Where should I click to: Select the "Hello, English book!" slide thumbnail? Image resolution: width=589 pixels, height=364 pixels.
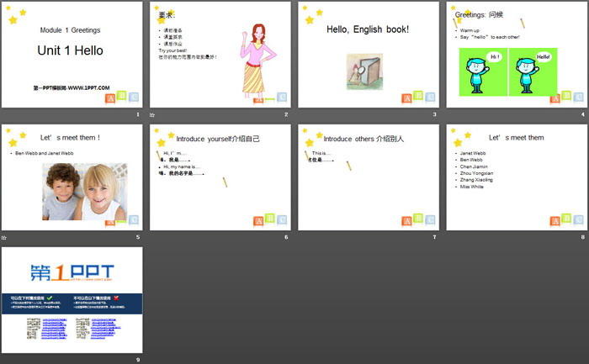369,55
